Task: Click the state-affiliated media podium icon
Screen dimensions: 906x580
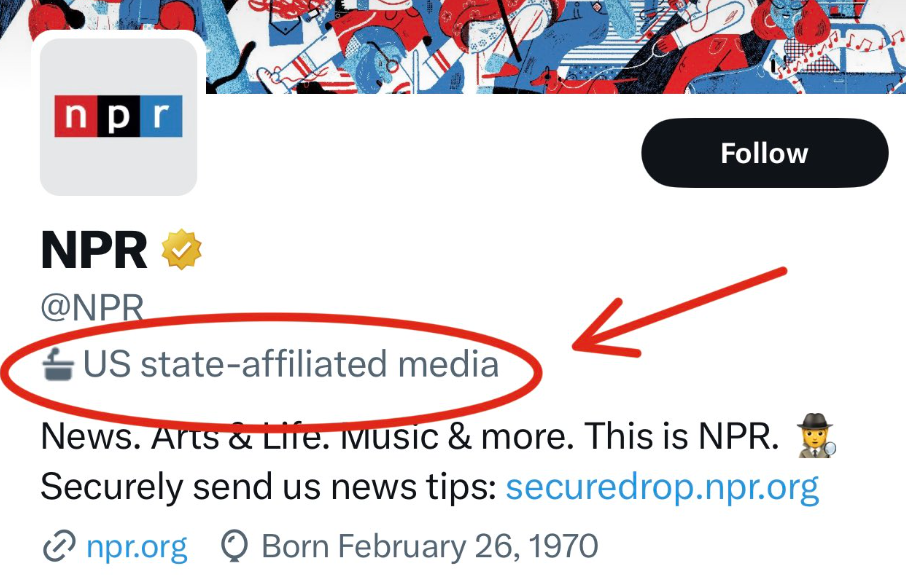Action: 58,365
